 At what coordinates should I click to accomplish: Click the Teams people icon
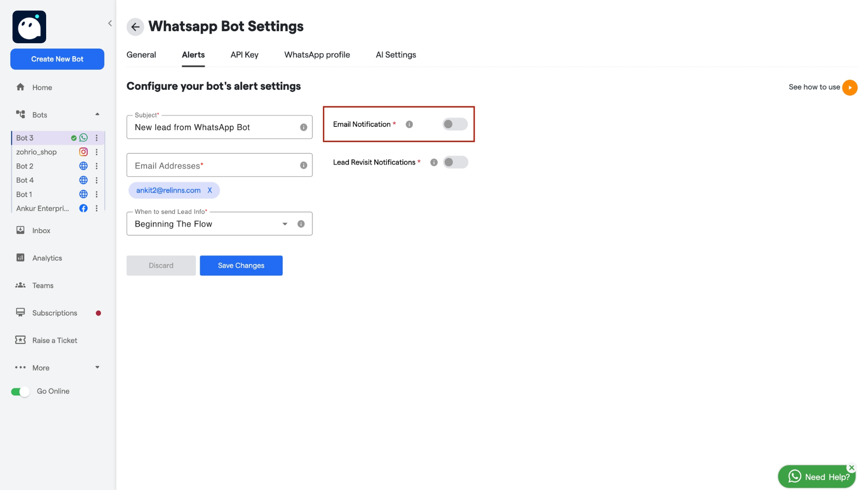(20, 285)
